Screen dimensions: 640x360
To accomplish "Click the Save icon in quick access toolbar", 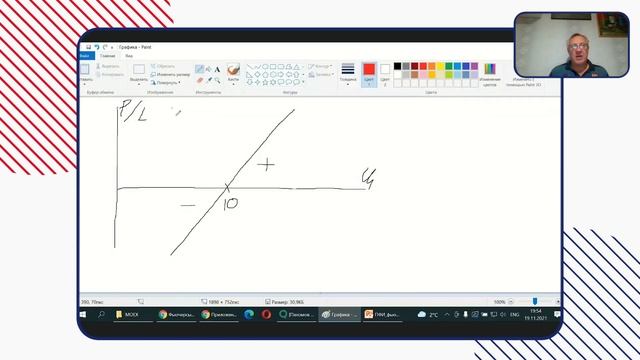I will pyautogui.click(x=88, y=47).
